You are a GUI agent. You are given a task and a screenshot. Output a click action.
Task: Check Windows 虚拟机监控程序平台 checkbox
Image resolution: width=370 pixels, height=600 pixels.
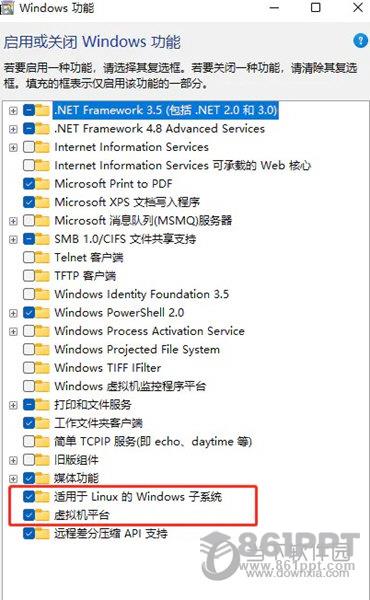[29, 386]
